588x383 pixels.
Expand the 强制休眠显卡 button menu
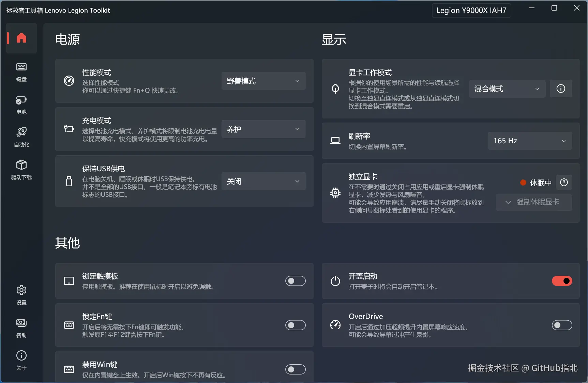pos(534,202)
